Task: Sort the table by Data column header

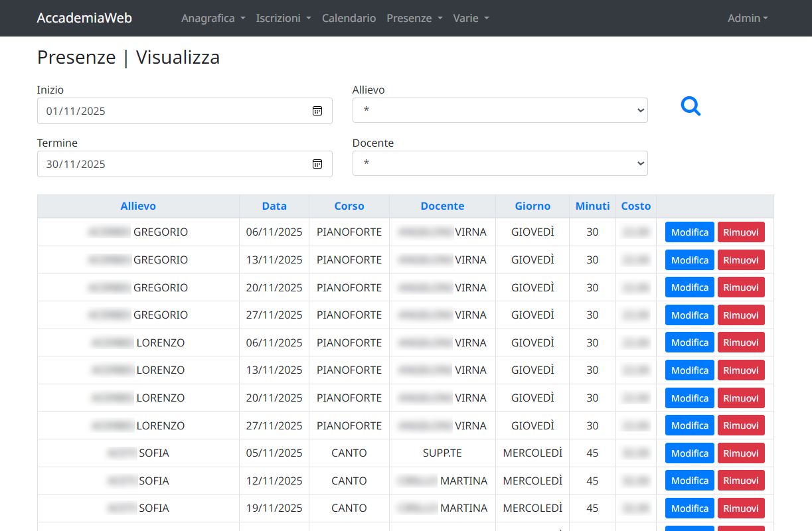Action: click(x=274, y=206)
